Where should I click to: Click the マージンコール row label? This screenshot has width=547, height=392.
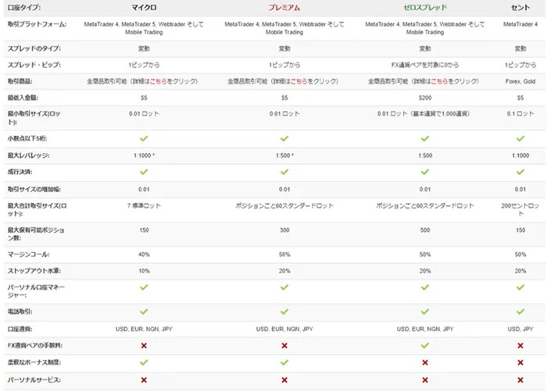point(28,255)
